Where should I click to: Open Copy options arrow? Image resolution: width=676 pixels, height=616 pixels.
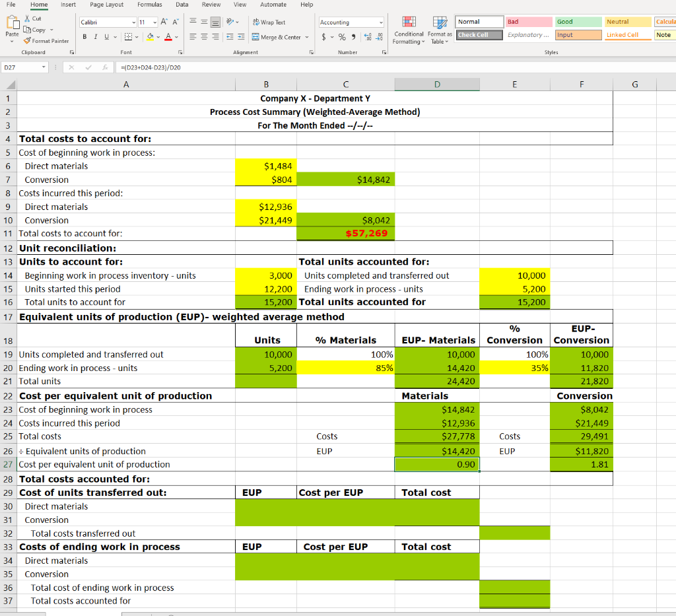coord(51,30)
